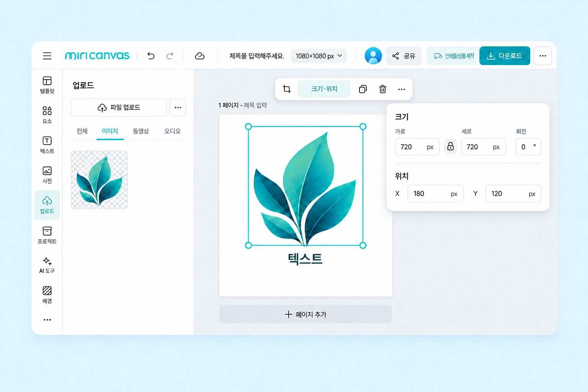This screenshot has width=588, height=392.
Task: Switch to the 오디오 tab
Action: tap(172, 131)
